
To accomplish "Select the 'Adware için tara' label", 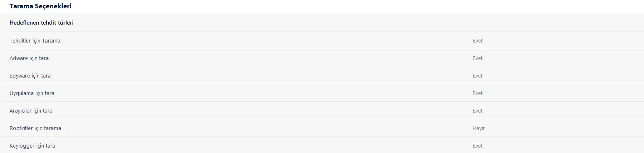I will tap(29, 58).
